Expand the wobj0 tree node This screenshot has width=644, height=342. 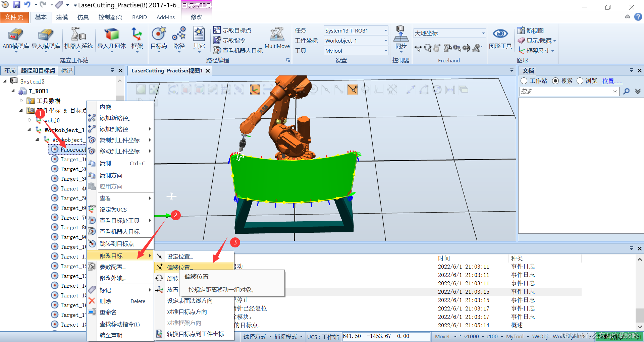pyautogui.click(x=30, y=120)
